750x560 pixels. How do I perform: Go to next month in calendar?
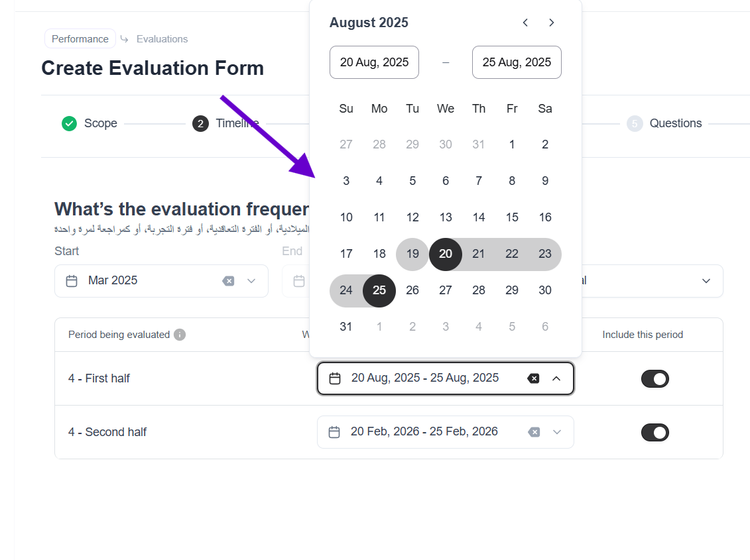coord(552,23)
